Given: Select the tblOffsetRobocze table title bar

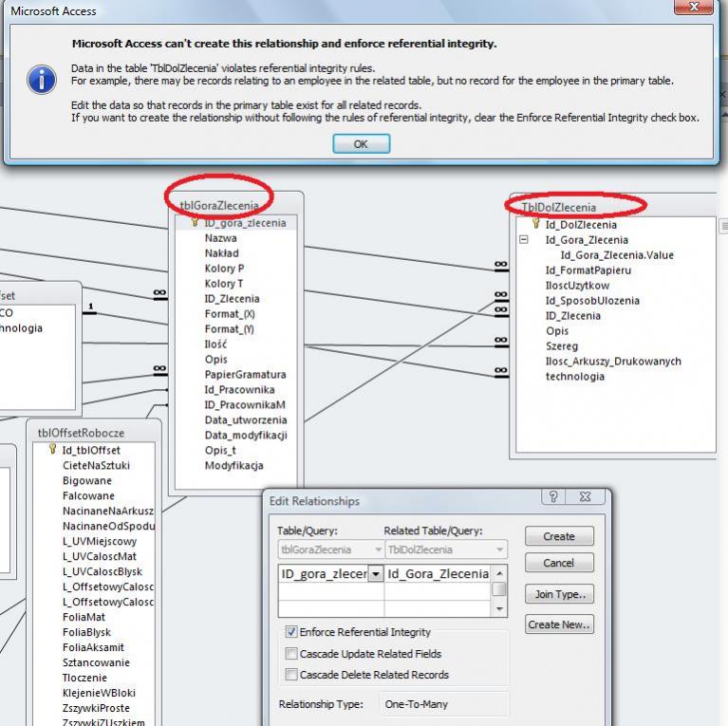Looking at the screenshot, I should click(93, 433).
